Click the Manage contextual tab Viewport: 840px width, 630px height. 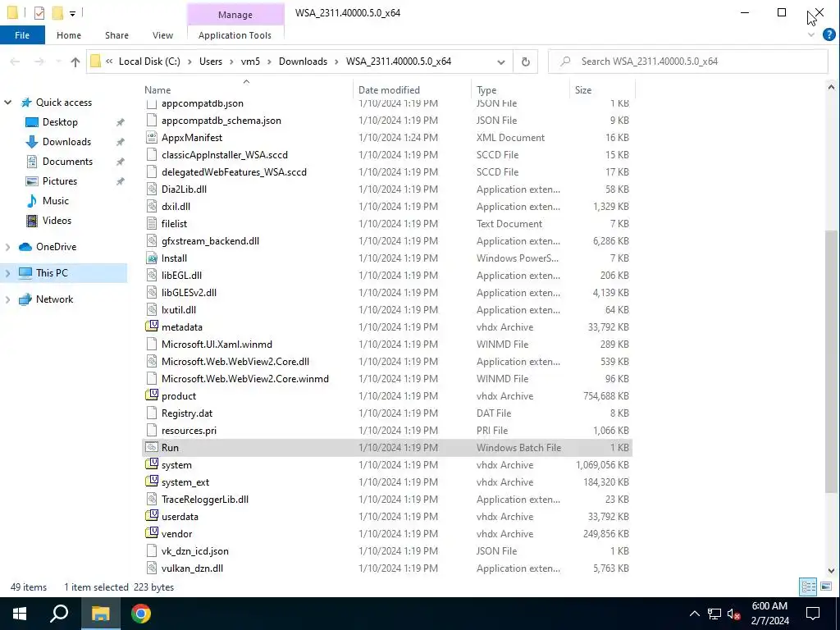tap(235, 15)
